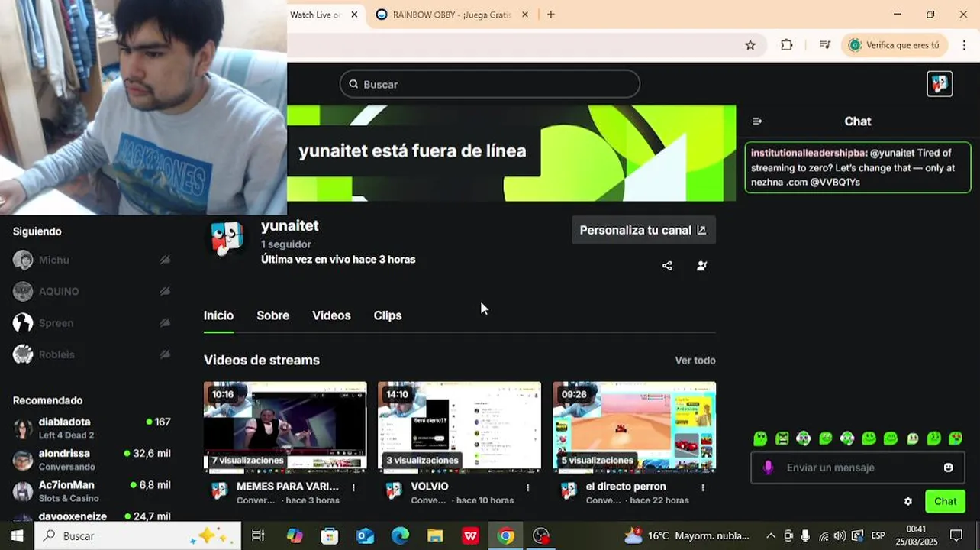Screen dimensions: 980x550
Task: Open the MEMES PARA VARI... video thumbnail
Action: click(285, 426)
